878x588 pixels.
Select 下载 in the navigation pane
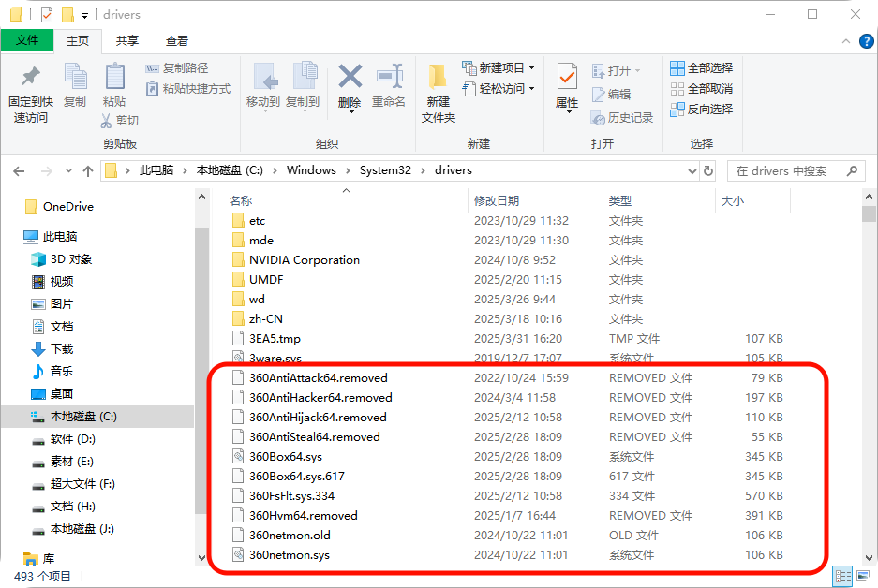click(52, 348)
